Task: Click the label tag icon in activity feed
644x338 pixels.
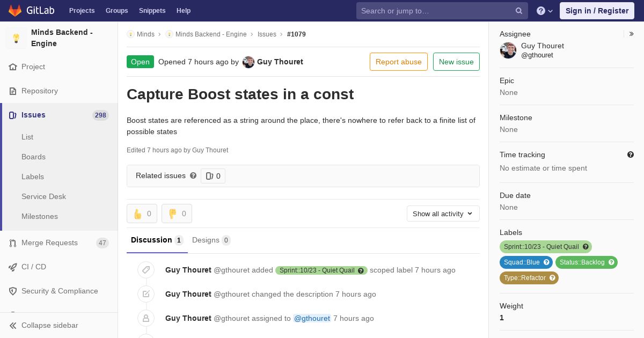Action: [146, 270]
